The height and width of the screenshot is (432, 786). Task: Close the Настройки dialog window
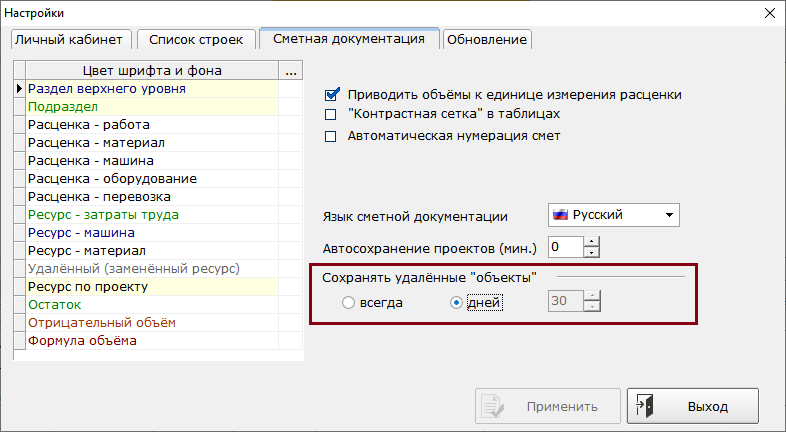pos(768,14)
